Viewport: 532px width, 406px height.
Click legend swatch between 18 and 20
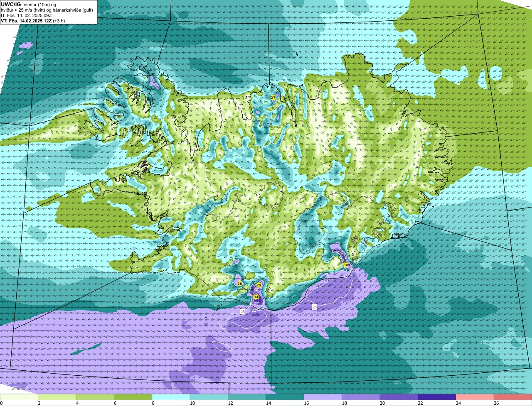pyautogui.click(x=361, y=397)
